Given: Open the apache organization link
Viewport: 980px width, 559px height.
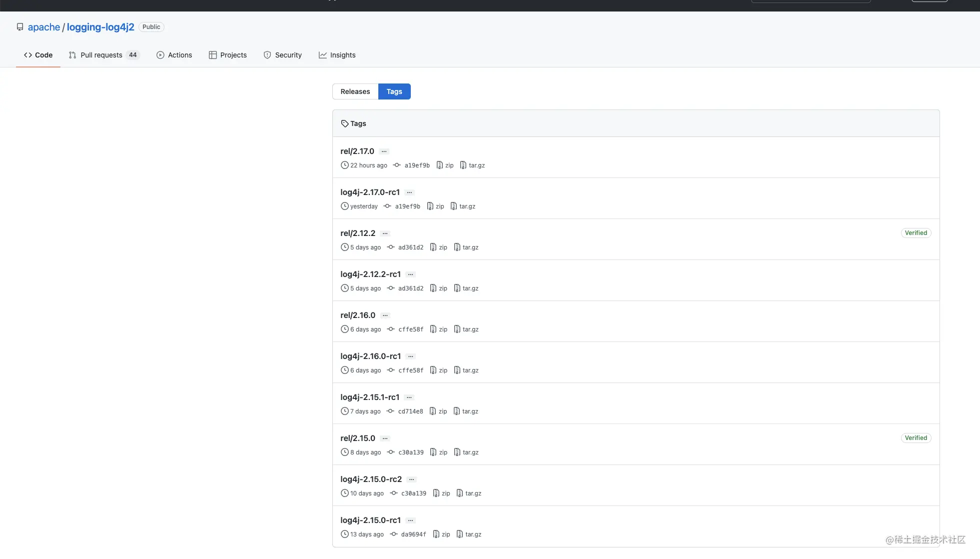Looking at the screenshot, I should [44, 27].
